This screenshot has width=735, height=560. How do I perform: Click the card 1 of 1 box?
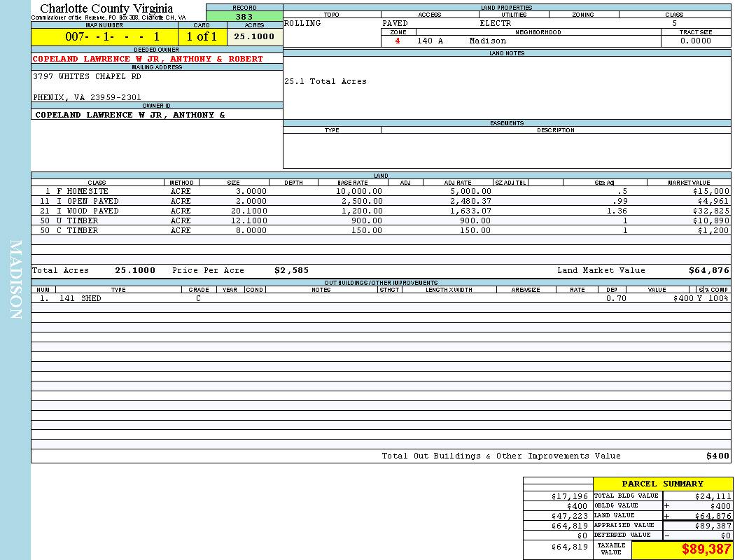point(202,36)
